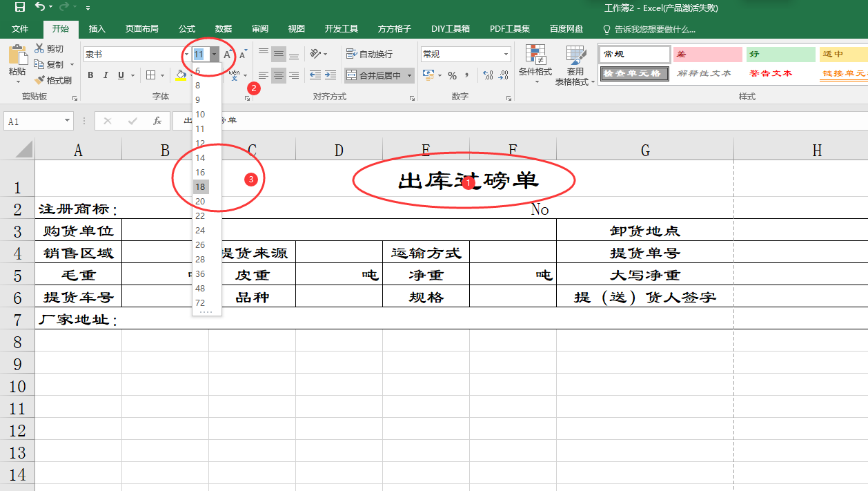Click the Decrease Font Size icon
868x491 pixels.
tap(243, 54)
